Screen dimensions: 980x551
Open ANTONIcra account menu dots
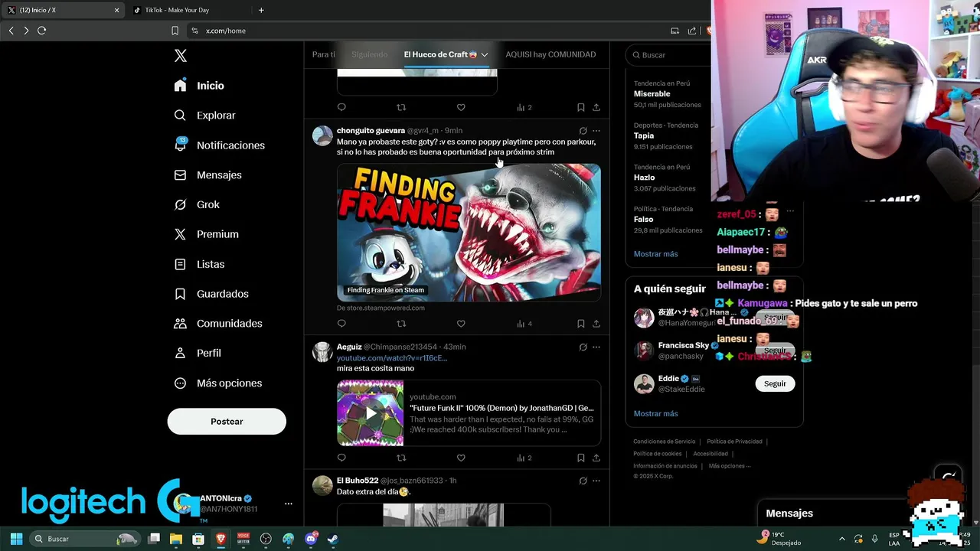pyautogui.click(x=288, y=504)
